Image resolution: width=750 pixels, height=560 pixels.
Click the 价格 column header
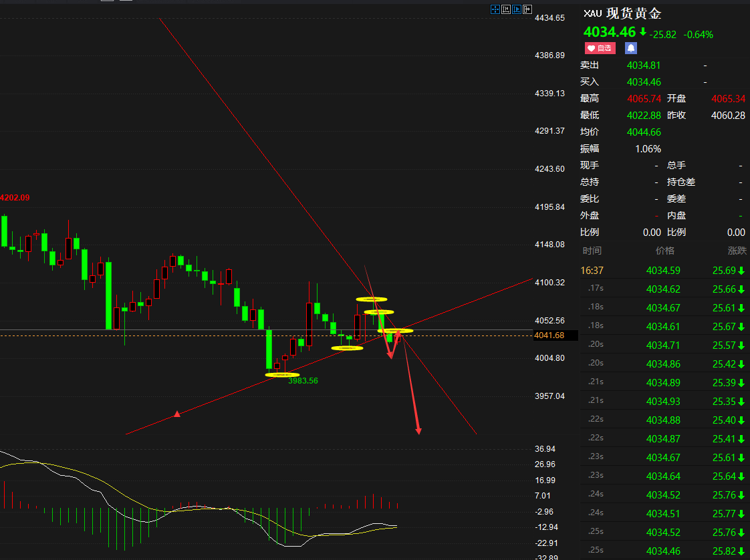pyautogui.click(x=665, y=251)
